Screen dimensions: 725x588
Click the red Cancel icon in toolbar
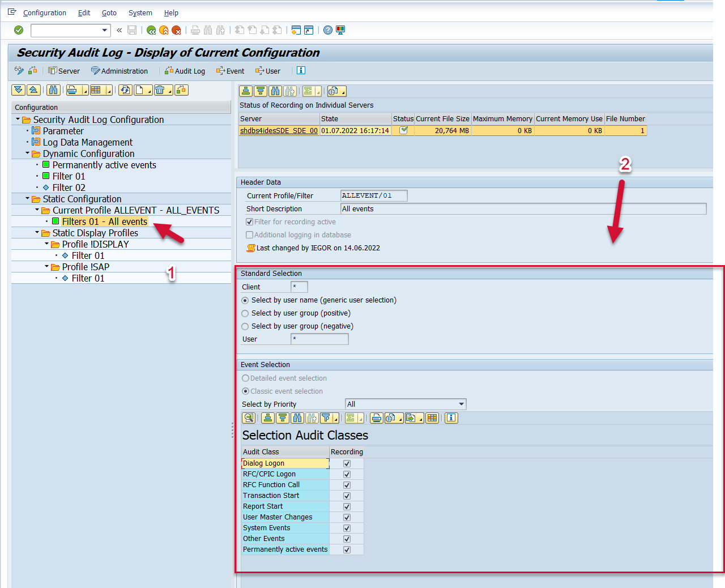tap(176, 30)
